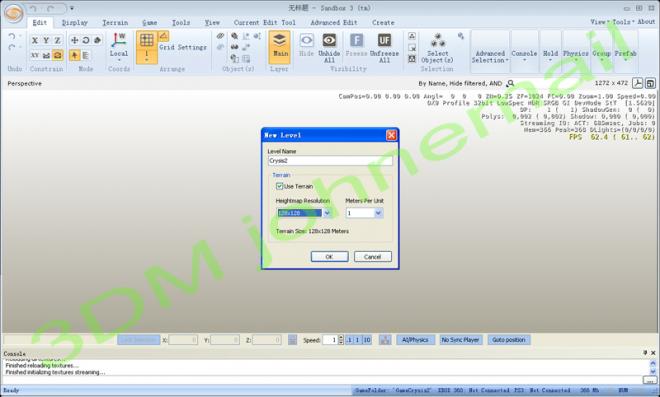Click the Main layer icon

[279, 40]
